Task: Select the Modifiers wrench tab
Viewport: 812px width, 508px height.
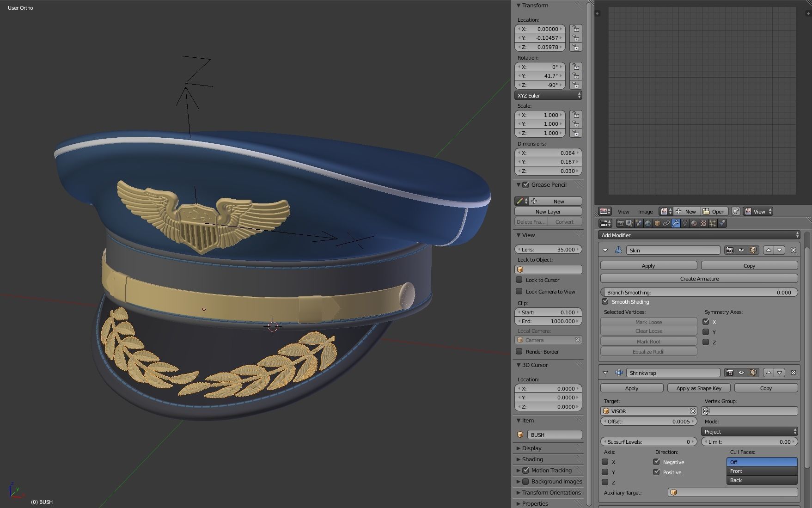Action: [676, 223]
